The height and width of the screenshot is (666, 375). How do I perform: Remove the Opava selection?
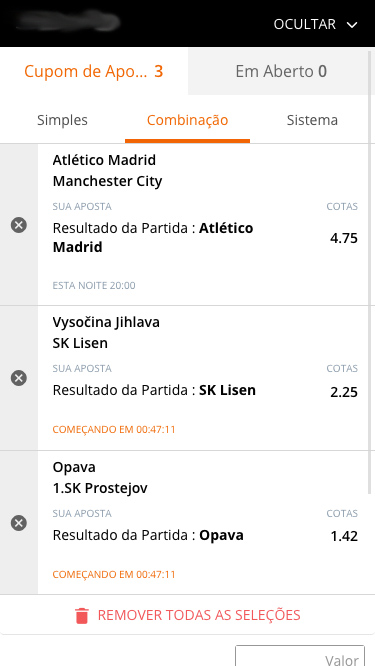tap(19, 523)
